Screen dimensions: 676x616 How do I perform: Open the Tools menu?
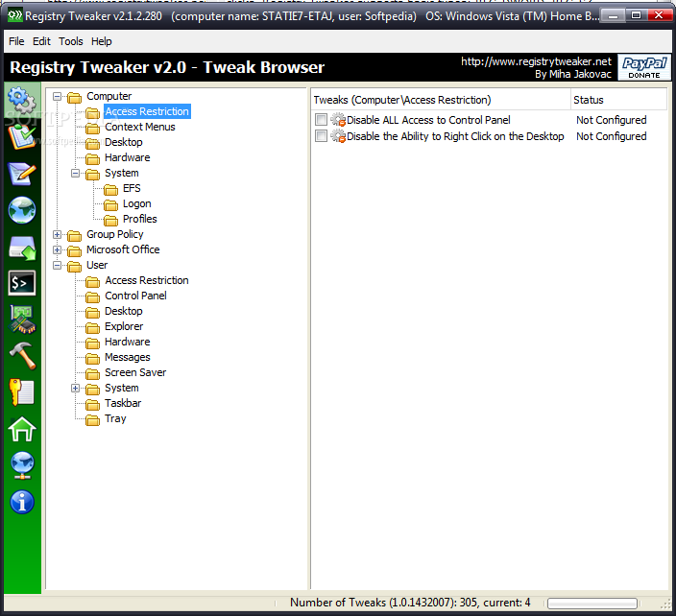71,41
